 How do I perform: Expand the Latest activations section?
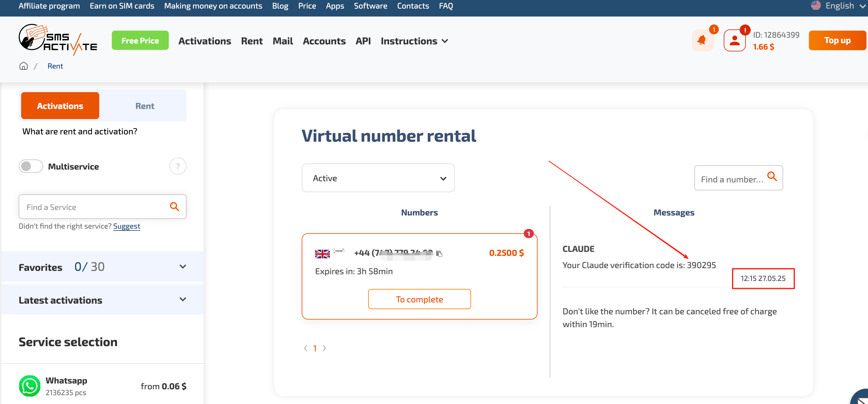(x=183, y=299)
